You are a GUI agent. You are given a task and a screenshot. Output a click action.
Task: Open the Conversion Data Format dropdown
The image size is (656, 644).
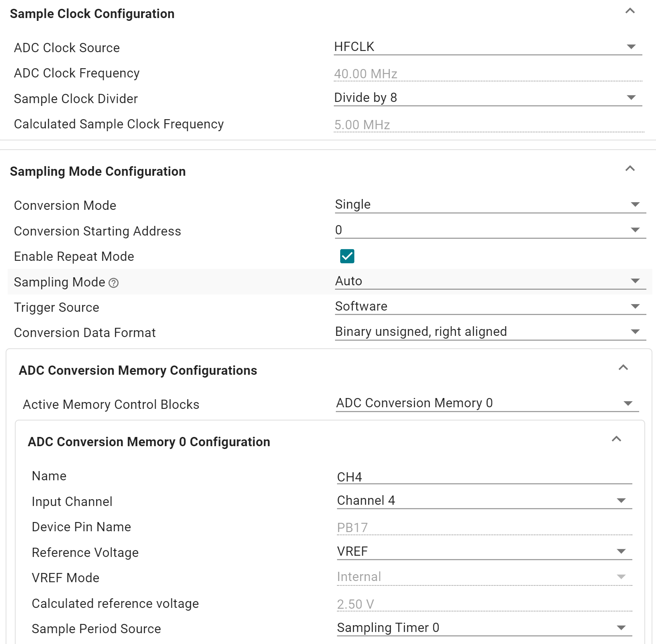tap(490, 332)
